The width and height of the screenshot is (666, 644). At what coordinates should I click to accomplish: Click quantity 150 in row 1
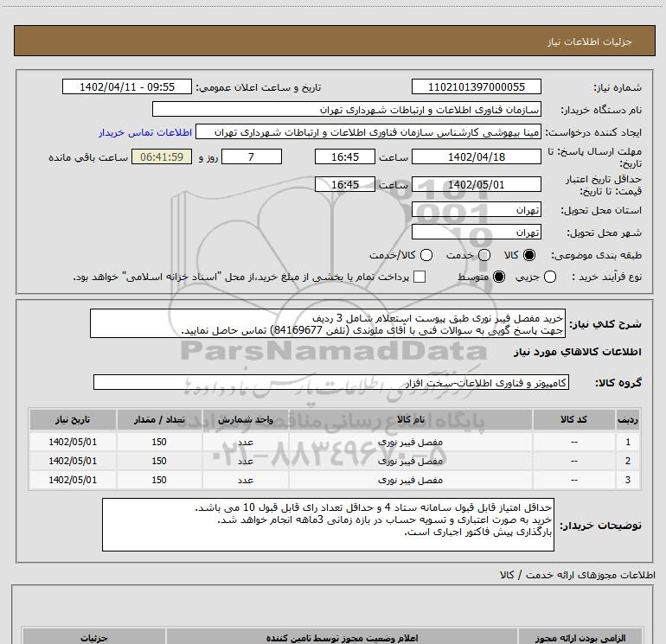point(159,442)
